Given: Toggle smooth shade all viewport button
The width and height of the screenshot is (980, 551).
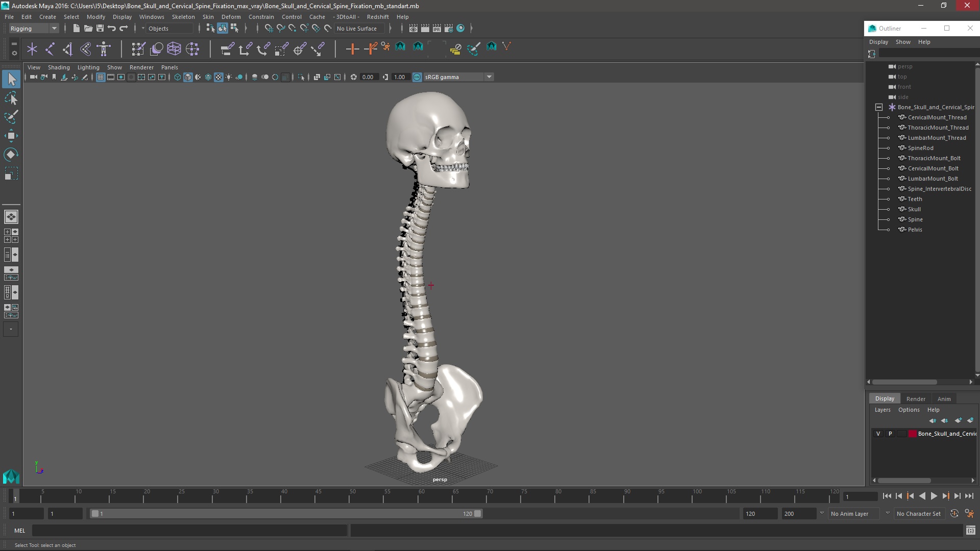Looking at the screenshot, I should click(x=188, y=77).
